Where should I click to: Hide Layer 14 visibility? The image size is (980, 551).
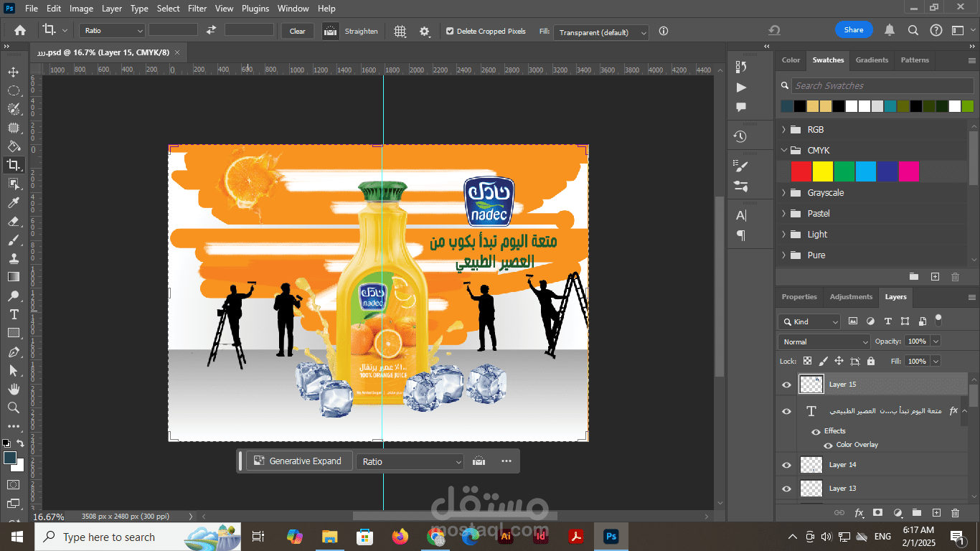(786, 465)
